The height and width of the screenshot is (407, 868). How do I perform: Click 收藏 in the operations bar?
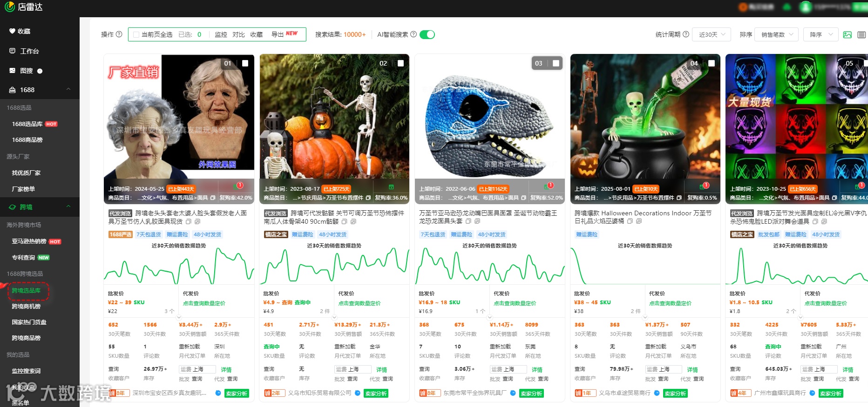[256, 34]
